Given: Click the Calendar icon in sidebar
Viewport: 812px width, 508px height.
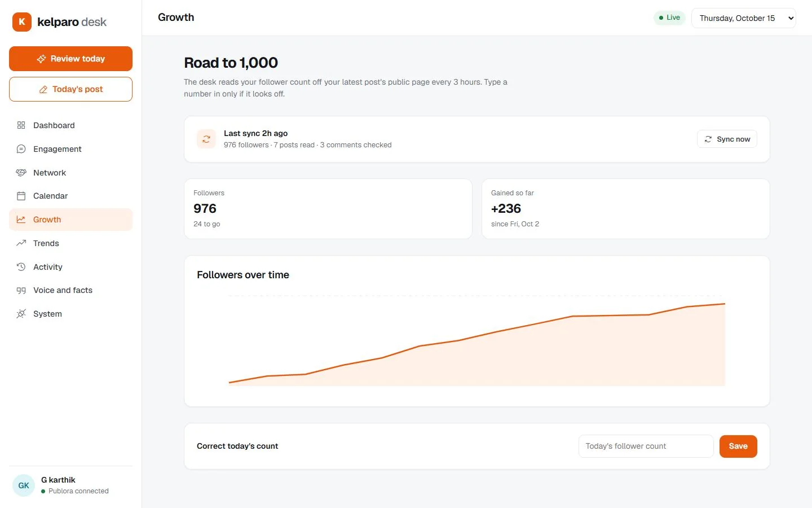Looking at the screenshot, I should [21, 196].
